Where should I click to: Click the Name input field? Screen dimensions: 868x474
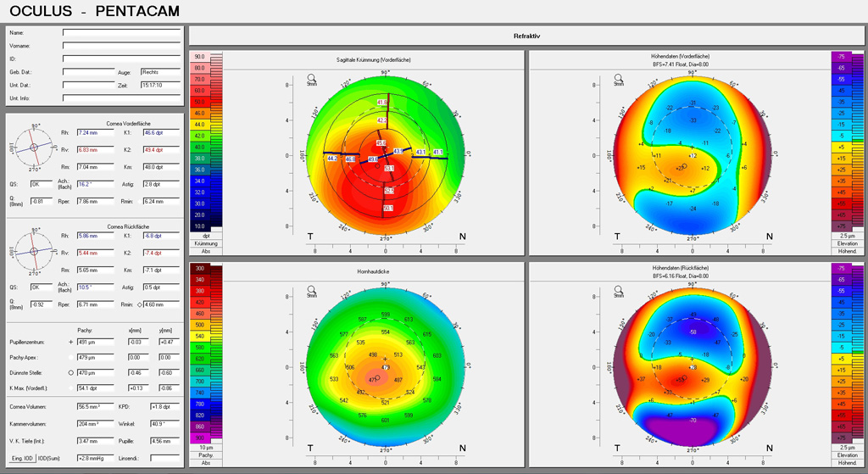click(x=122, y=33)
